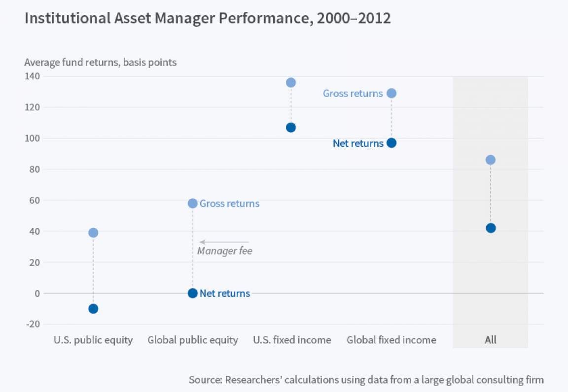Select U.S. fixed income gross returns dot
Screen dimensions: 568x392
click(291, 82)
